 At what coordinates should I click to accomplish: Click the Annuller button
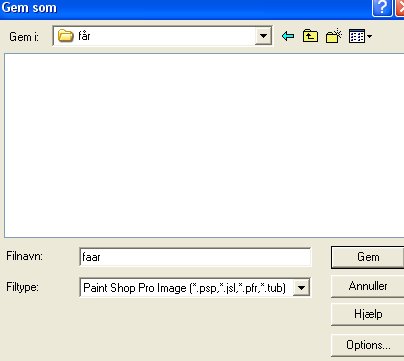368,286
